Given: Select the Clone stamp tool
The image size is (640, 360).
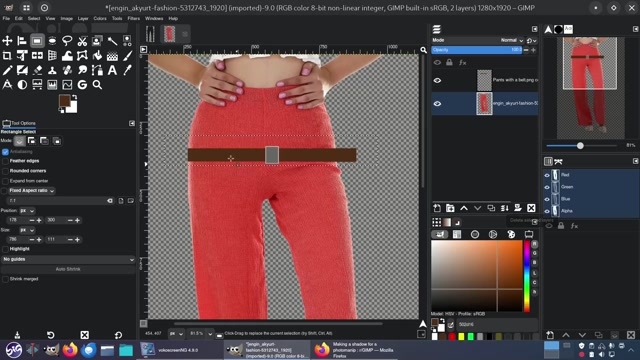Looking at the screenshot, I should tap(52, 70).
